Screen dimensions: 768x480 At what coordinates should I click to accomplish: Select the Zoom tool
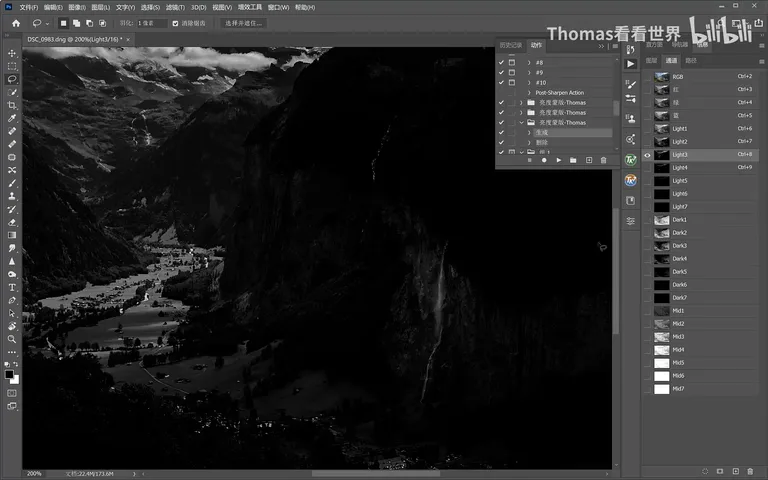pos(12,339)
